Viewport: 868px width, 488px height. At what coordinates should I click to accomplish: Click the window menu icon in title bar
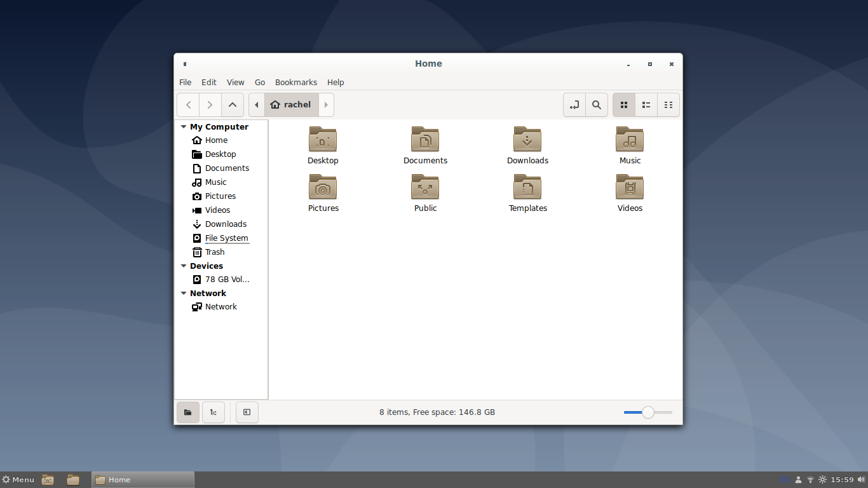(184, 64)
